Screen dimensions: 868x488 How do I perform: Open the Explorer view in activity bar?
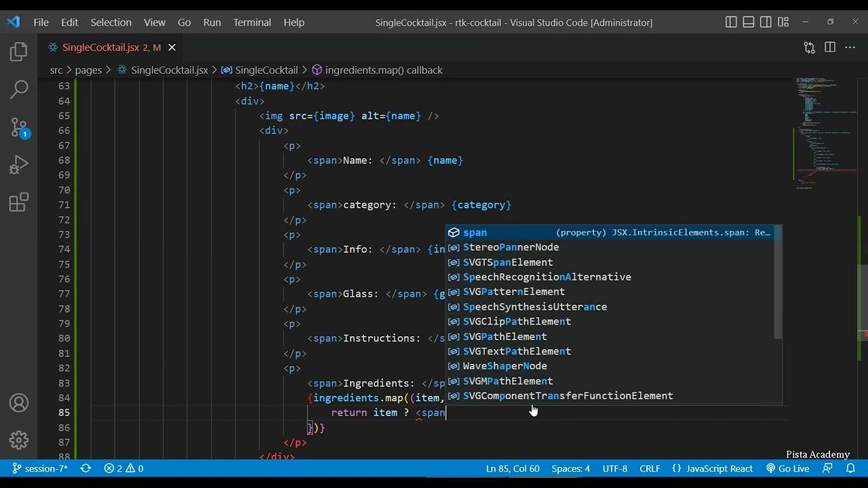19,52
